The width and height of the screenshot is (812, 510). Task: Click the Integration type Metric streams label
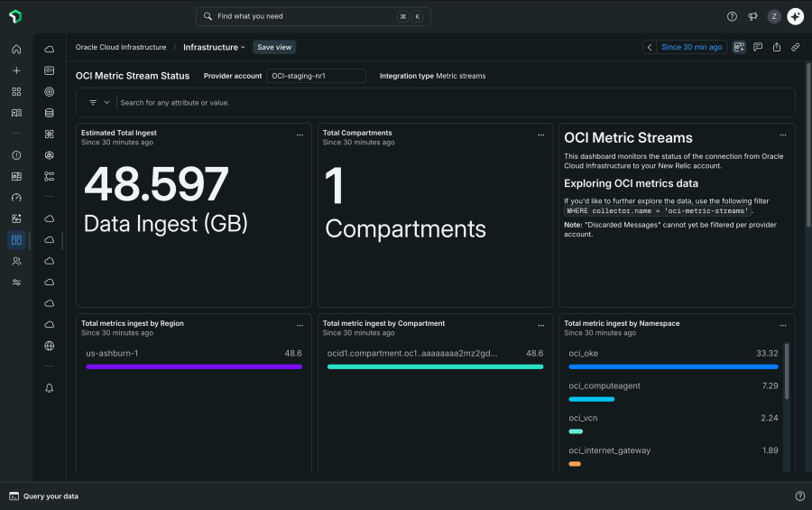tap(432, 76)
